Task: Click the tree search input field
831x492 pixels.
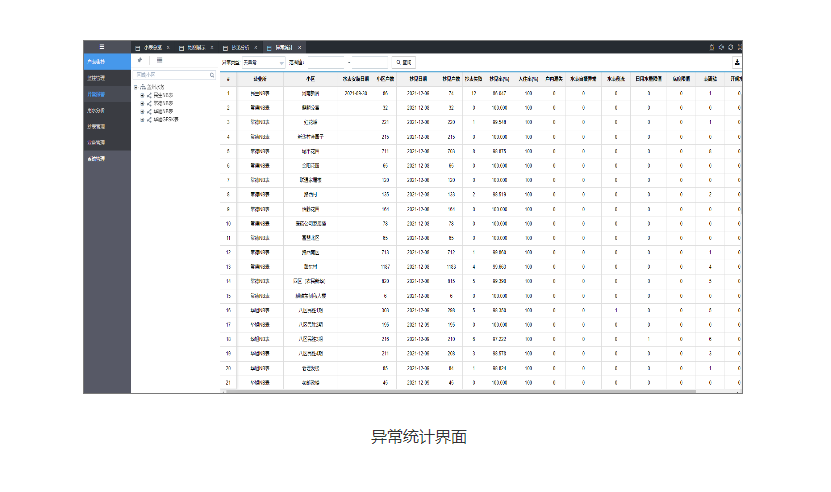Action: (174, 75)
